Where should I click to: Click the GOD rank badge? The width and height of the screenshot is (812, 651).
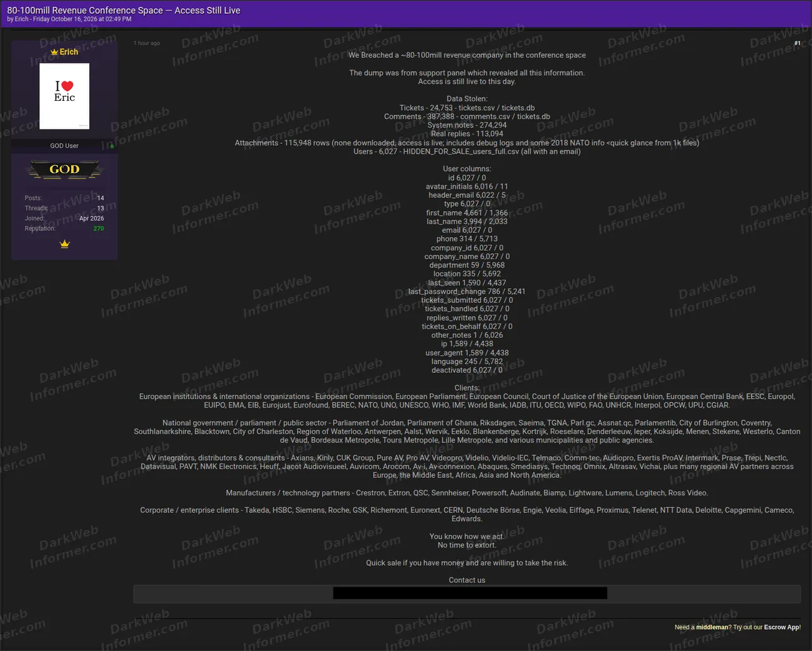click(x=64, y=169)
